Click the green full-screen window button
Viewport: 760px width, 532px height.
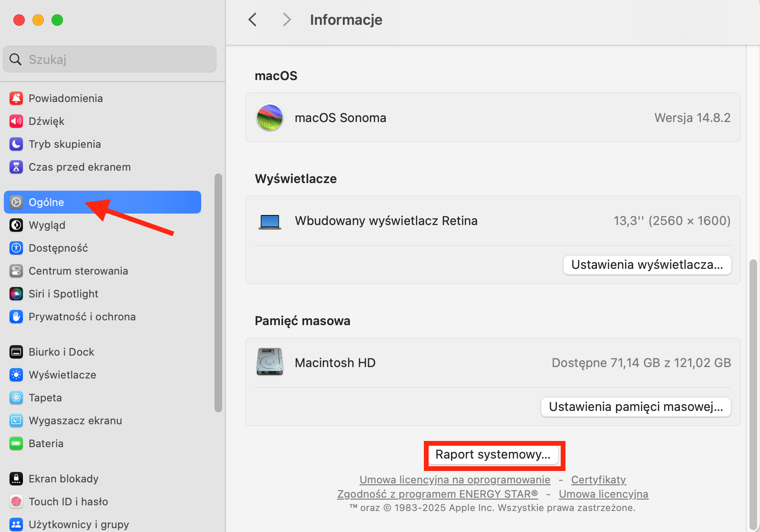(57, 20)
